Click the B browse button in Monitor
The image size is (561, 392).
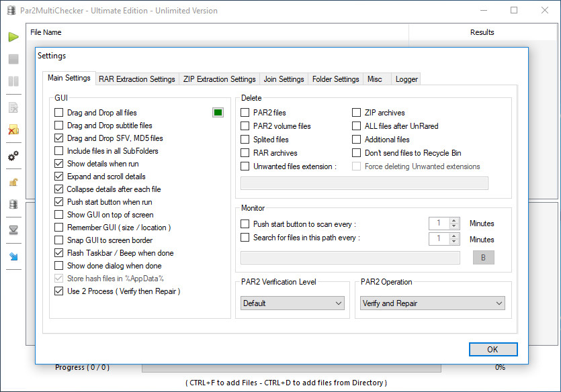pos(483,258)
